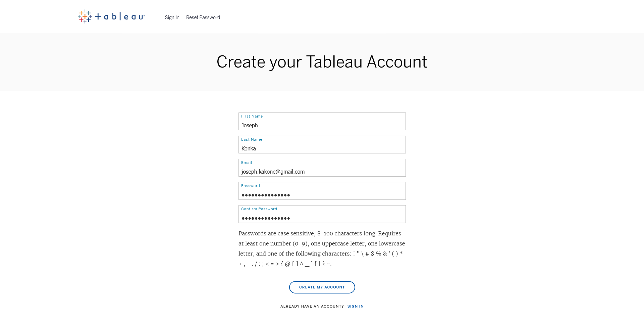Viewport: 644px width, 318px height.
Task: Submit with the Create My Account button
Action: (322, 287)
